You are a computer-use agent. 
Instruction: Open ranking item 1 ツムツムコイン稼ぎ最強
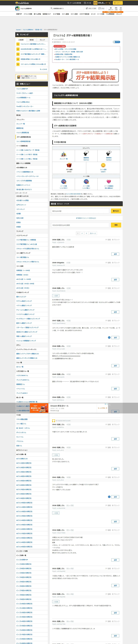[x=32, y=44]
